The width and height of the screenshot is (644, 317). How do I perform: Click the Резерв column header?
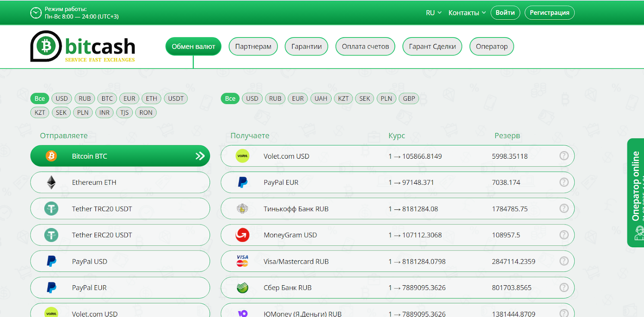[x=507, y=136]
